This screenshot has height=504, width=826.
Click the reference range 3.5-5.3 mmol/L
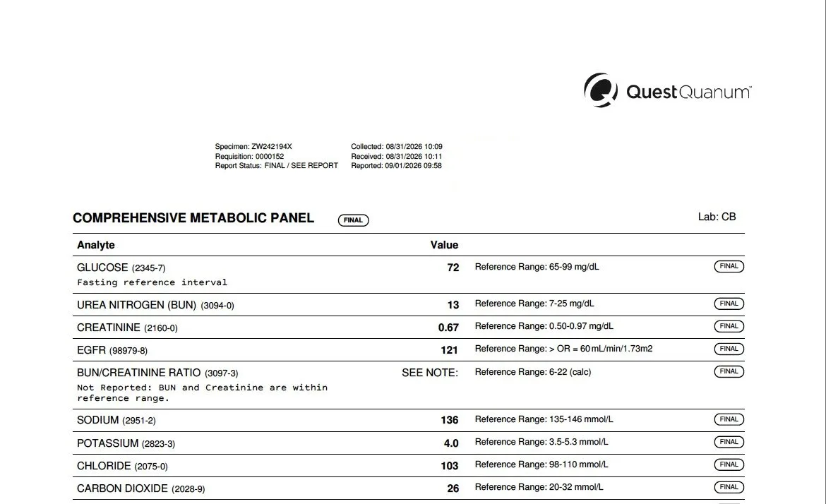(541, 443)
